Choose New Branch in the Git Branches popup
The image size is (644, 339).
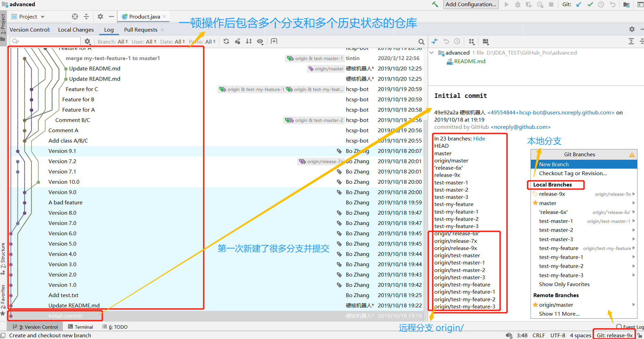[584, 164]
